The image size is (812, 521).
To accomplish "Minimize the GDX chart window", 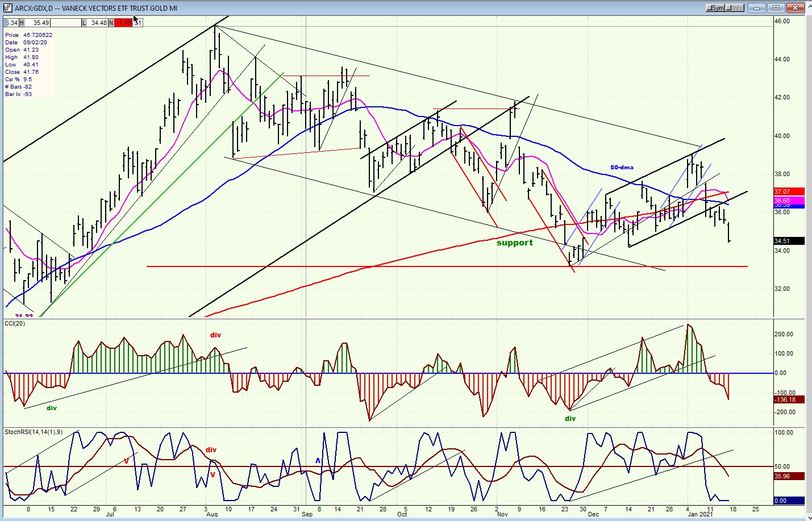I will click(757, 8).
